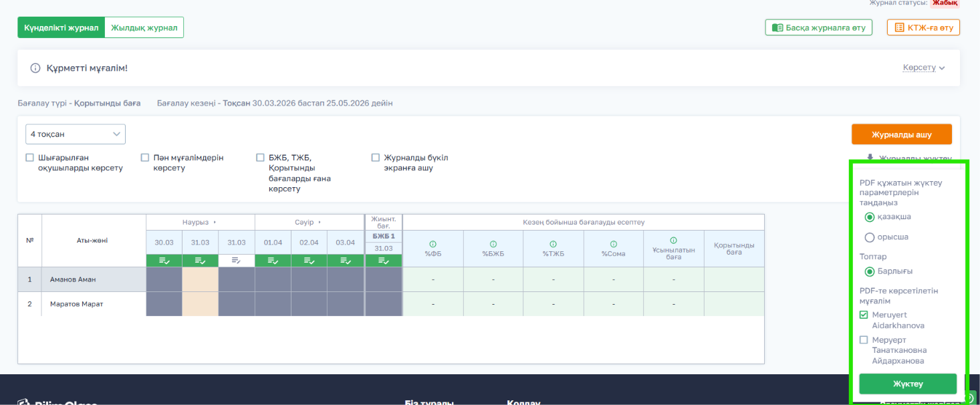Open the lesson icon under 01.04

(x=273, y=261)
